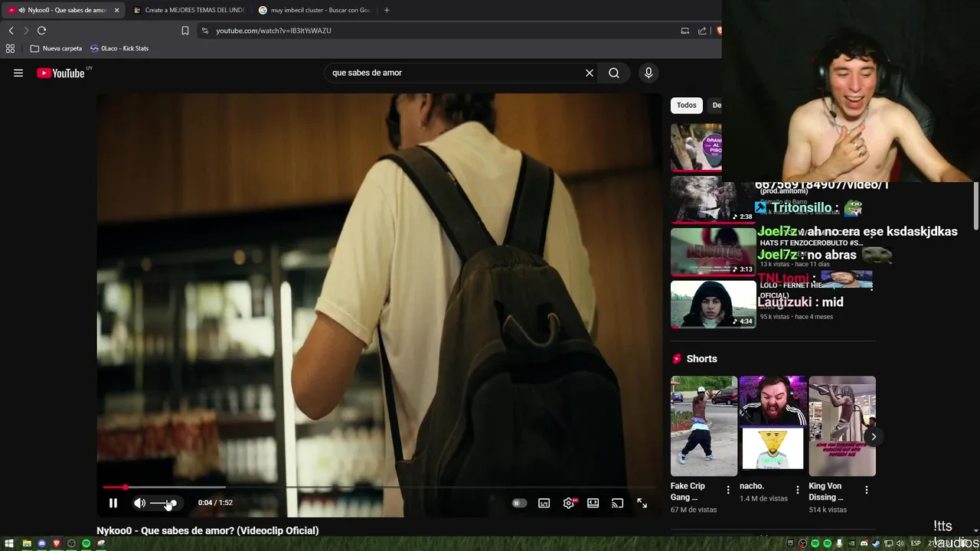Open the 'King Von Dissing' short
Screen dimensions: 980x551
point(842,425)
